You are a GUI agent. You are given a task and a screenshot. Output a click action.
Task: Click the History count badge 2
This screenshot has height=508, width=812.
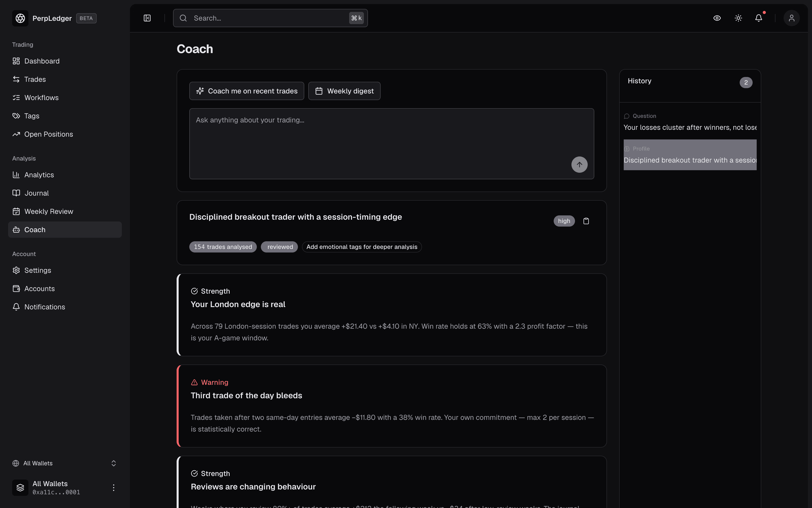(x=746, y=82)
